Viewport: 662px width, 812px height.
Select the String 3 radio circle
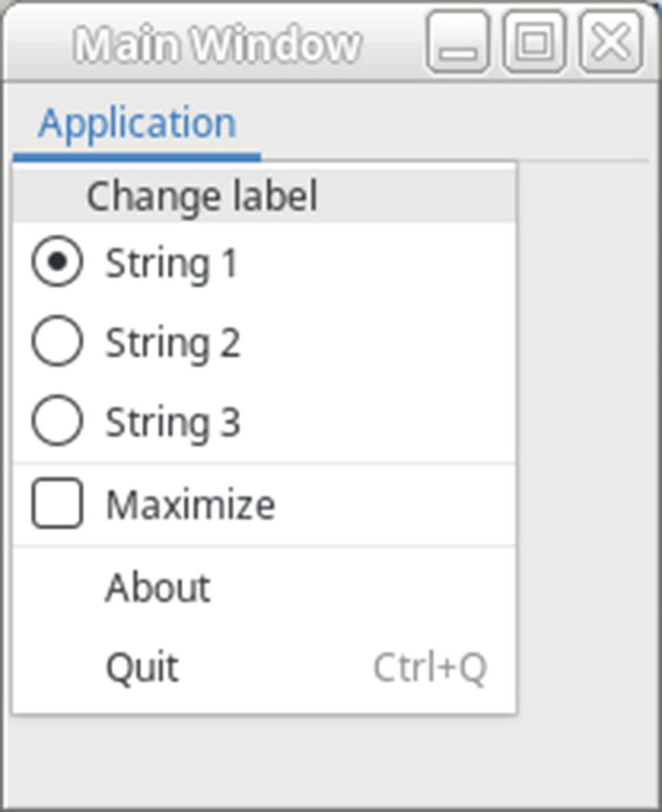[57, 421]
